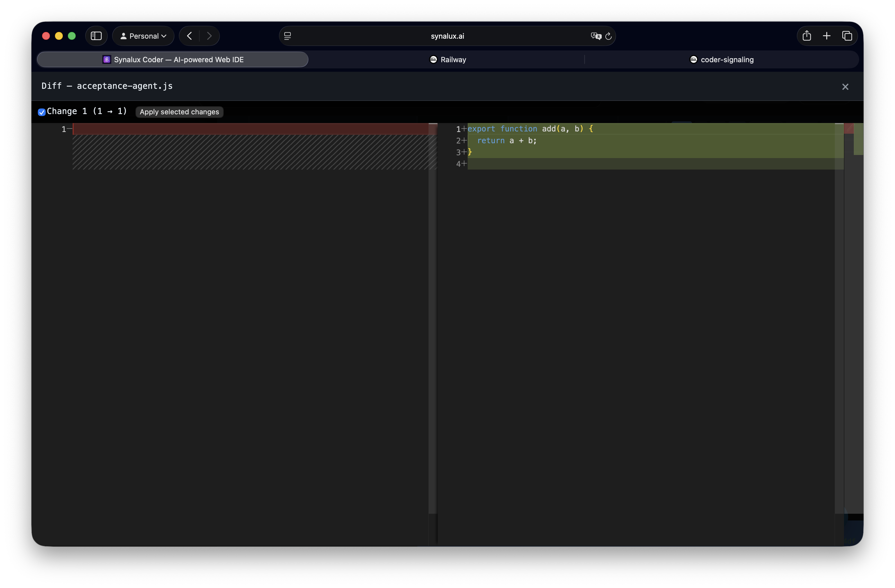Click the 'export function add(a, b) {' line
The width and height of the screenshot is (895, 588).
click(x=530, y=129)
